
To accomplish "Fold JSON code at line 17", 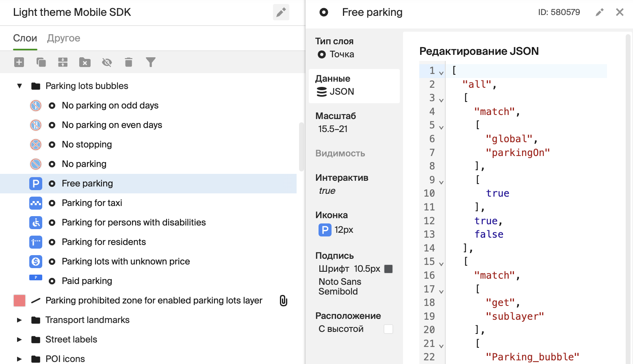I will pos(441,292).
